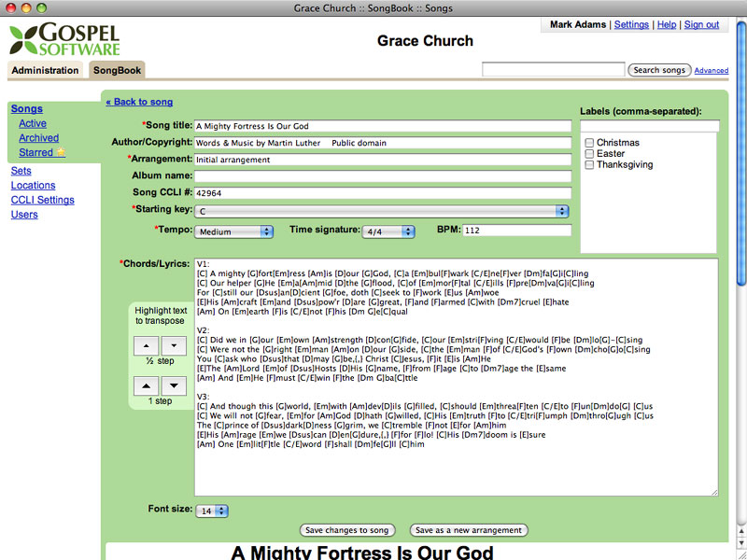Open Settings link in header
The width and height of the screenshot is (747, 560).
click(x=631, y=24)
